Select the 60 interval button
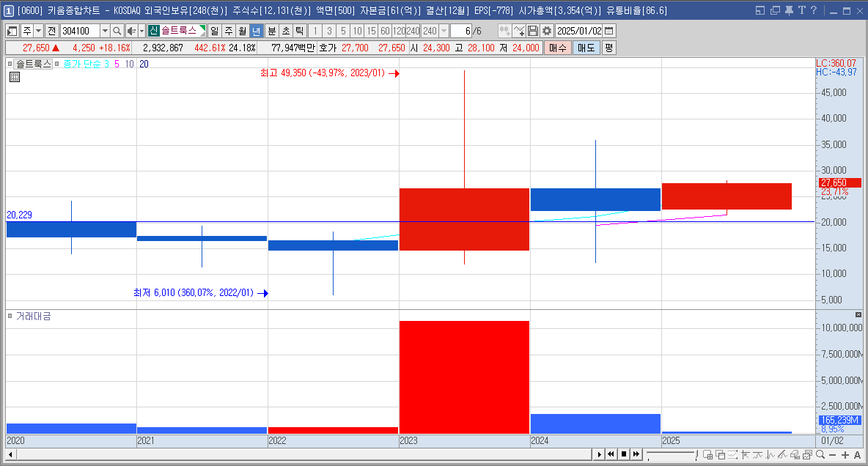868x466 pixels. tap(385, 31)
